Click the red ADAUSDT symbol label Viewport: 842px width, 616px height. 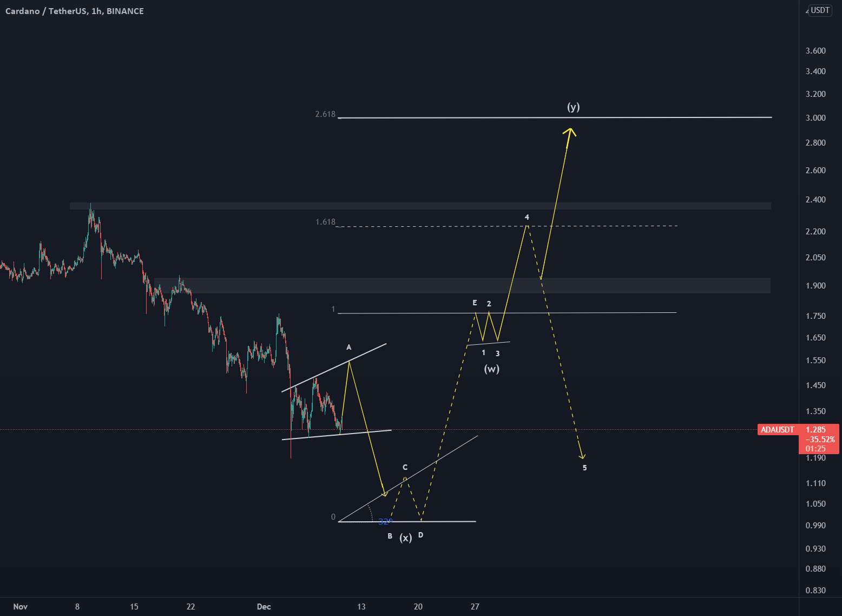click(778, 430)
